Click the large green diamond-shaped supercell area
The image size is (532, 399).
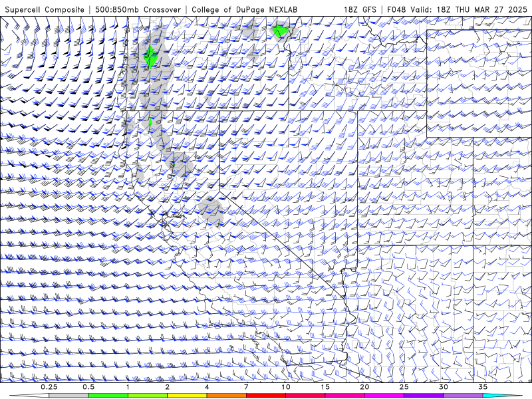150,57
